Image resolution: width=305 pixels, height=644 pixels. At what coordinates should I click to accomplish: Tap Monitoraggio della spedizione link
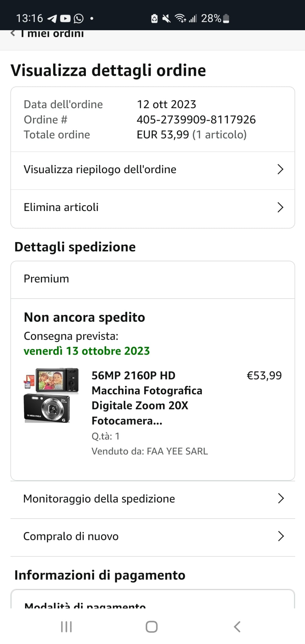(x=99, y=499)
